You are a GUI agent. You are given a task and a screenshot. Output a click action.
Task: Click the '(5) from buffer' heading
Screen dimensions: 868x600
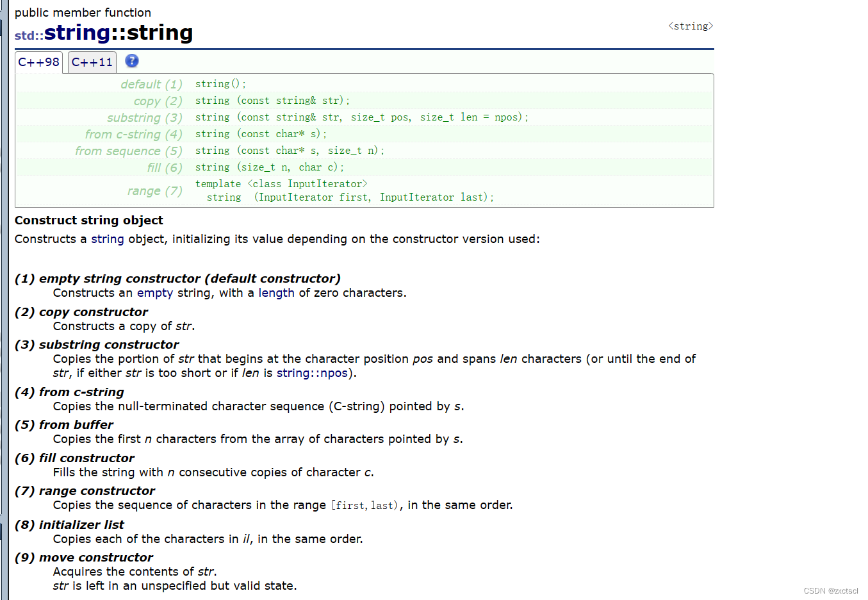point(64,425)
